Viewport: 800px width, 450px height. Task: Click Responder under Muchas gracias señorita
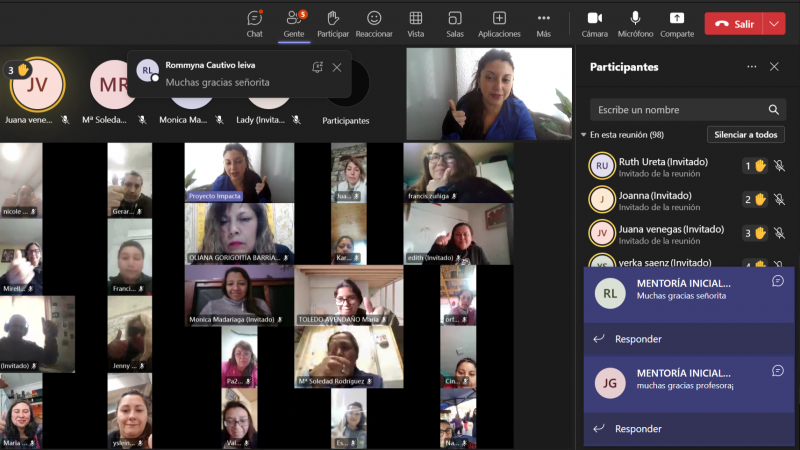(x=638, y=339)
